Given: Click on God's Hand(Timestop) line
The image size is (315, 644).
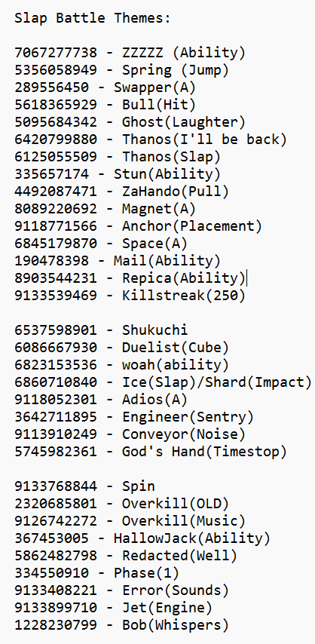Looking at the screenshot, I should [150, 452].
